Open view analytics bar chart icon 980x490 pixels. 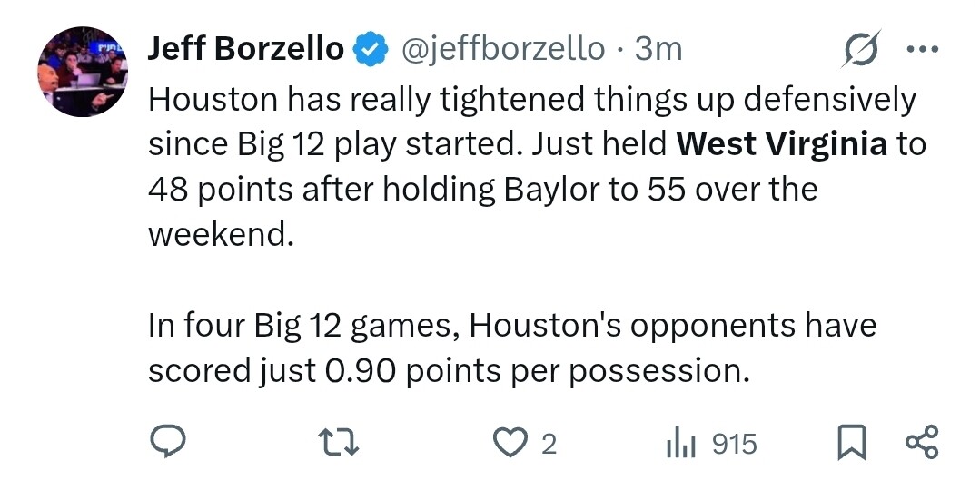point(681,443)
